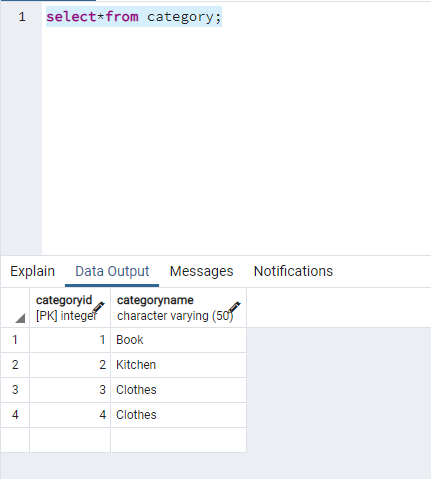Screen dimensions: 431x479
Task: Select the categoryid column header
Action: tap(70, 308)
